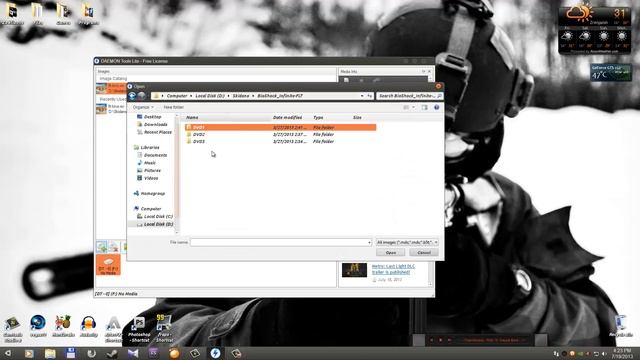The height and width of the screenshot is (360, 640).
Task: Open Documents library
Action: click(x=152, y=155)
